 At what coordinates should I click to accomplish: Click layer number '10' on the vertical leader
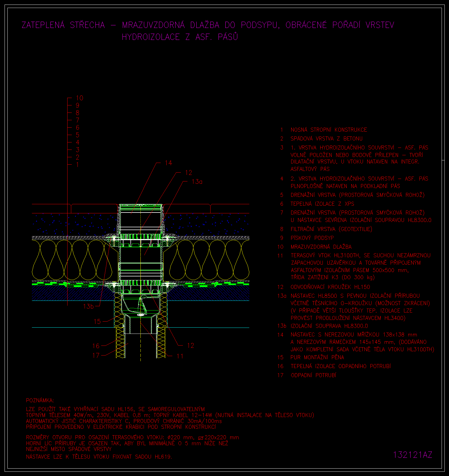tap(79, 98)
